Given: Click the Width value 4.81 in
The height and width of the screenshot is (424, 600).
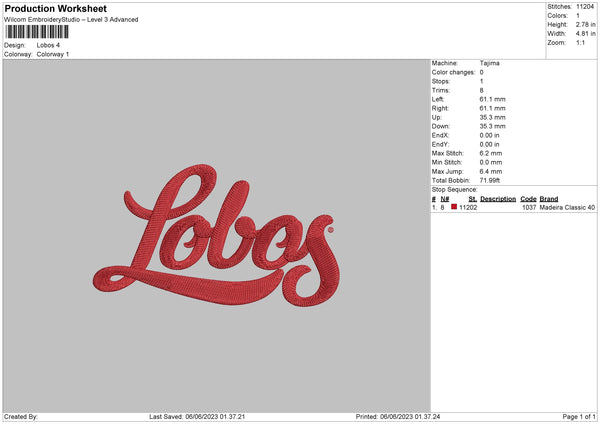Looking at the screenshot, I should [585, 34].
